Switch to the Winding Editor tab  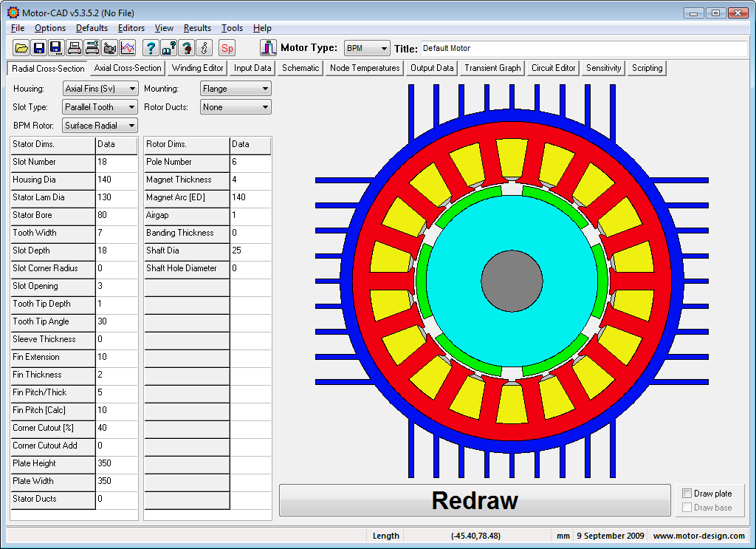click(196, 67)
